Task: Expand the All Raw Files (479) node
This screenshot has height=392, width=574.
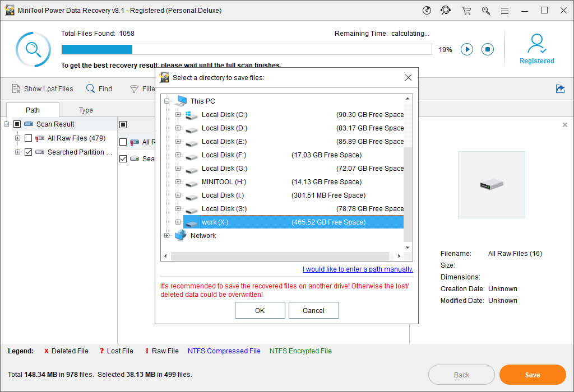Action: 17,138
